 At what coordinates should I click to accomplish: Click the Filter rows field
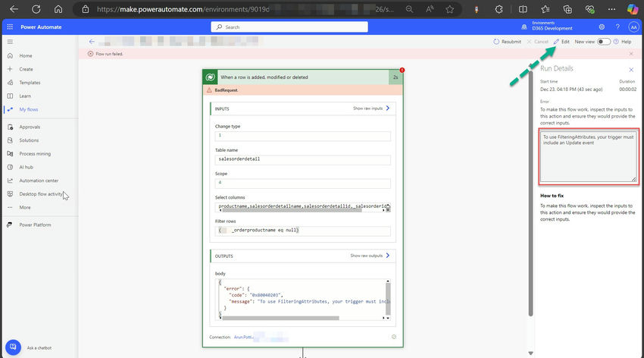[x=303, y=231]
